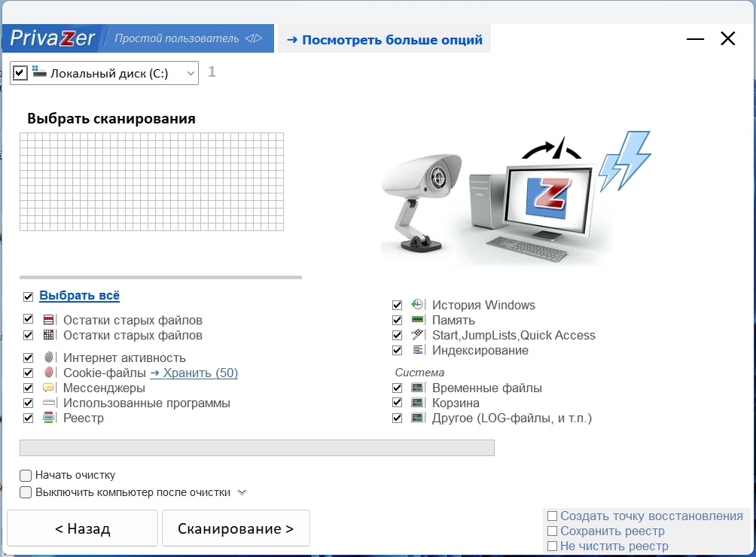Click the '< Назад' button
756x557 pixels.
pyautogui.click(x=82, y=528)
